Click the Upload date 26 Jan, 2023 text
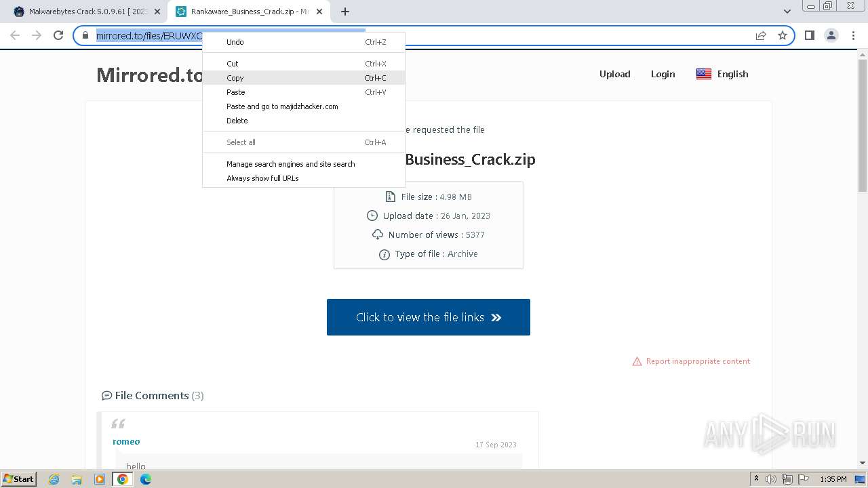This screenshot has width=868, height=488. pyautogui.click(x=436, y=216)
